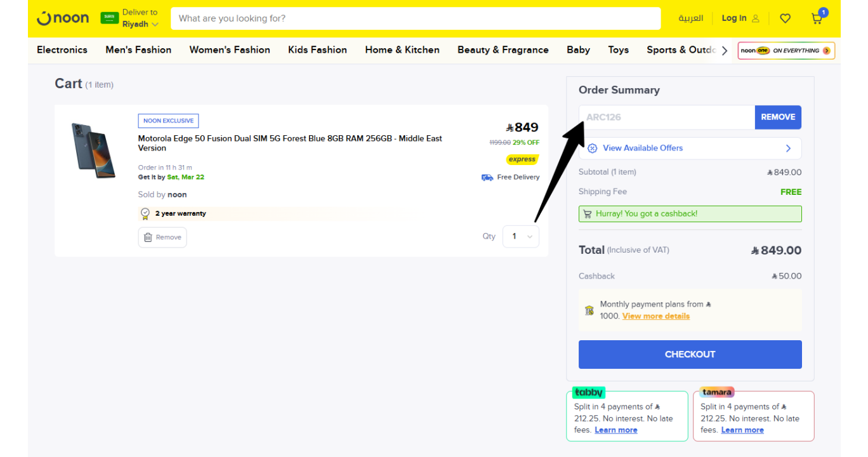The image size is (868, 457).
Task: Open View more details payment link
Action: (x=656, y=316)
